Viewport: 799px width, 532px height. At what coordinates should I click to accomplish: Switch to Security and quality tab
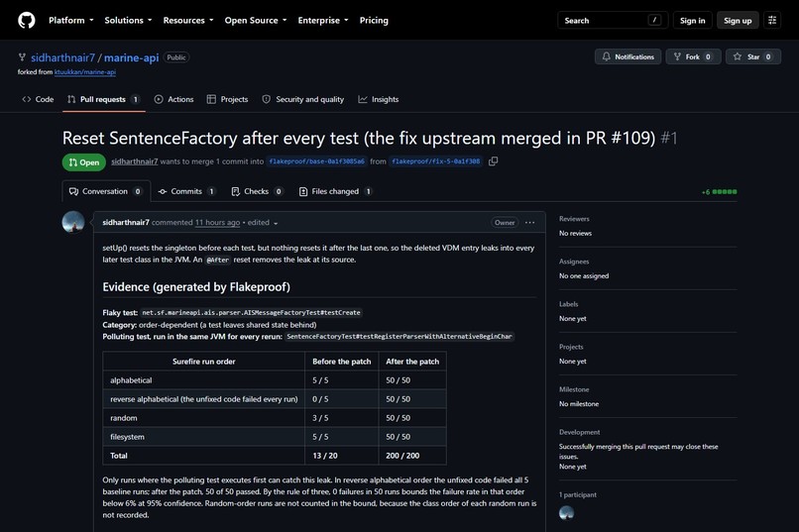[x=302, y=99]
